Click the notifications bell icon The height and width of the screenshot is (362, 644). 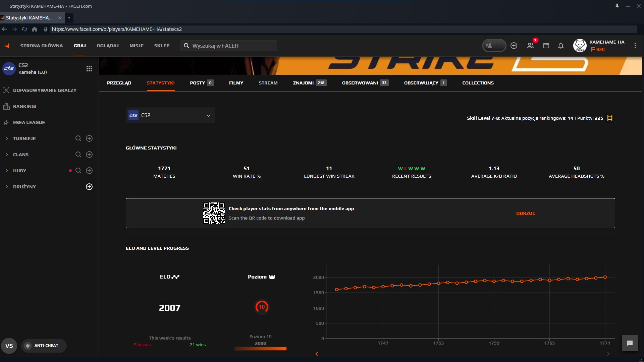(560, 46)
